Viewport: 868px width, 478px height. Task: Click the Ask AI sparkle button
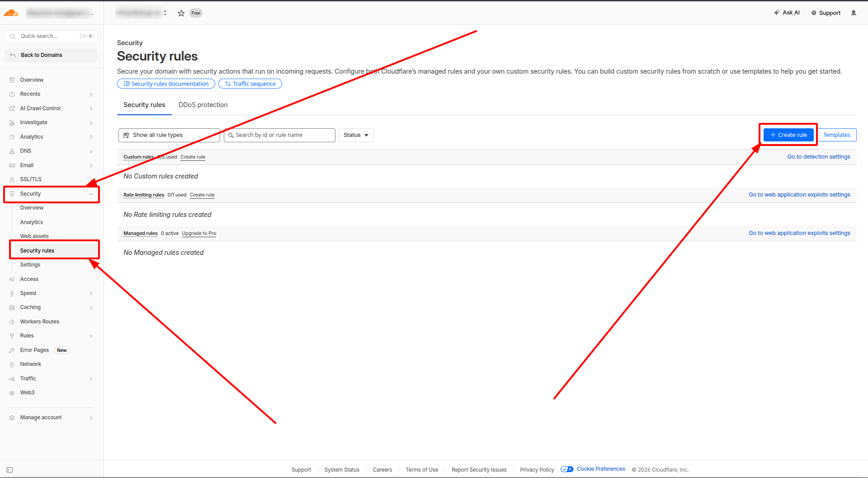pyautogui.click(x=787, y=13)
